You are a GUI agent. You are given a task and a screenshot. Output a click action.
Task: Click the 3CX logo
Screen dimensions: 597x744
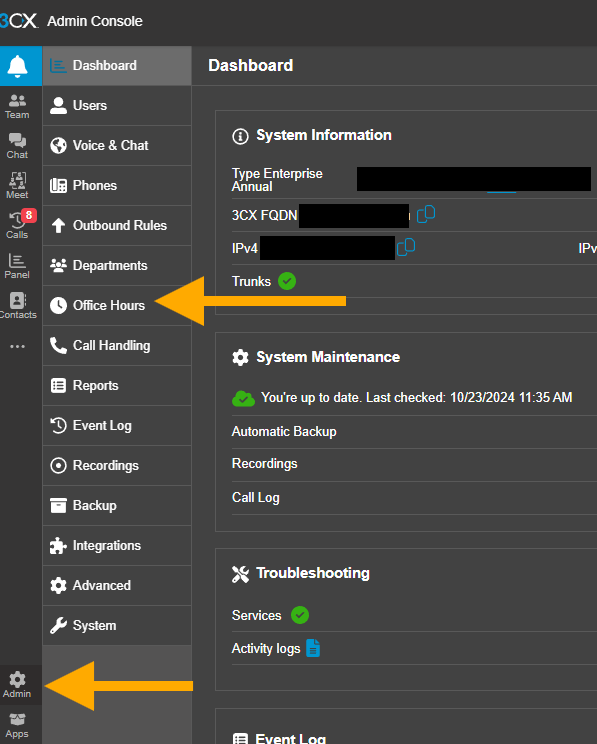click(x=19, y=21)
